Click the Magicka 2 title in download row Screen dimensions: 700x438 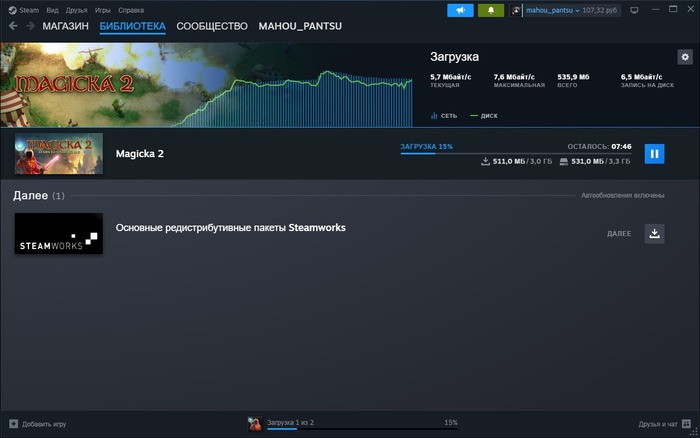point(140,154)
